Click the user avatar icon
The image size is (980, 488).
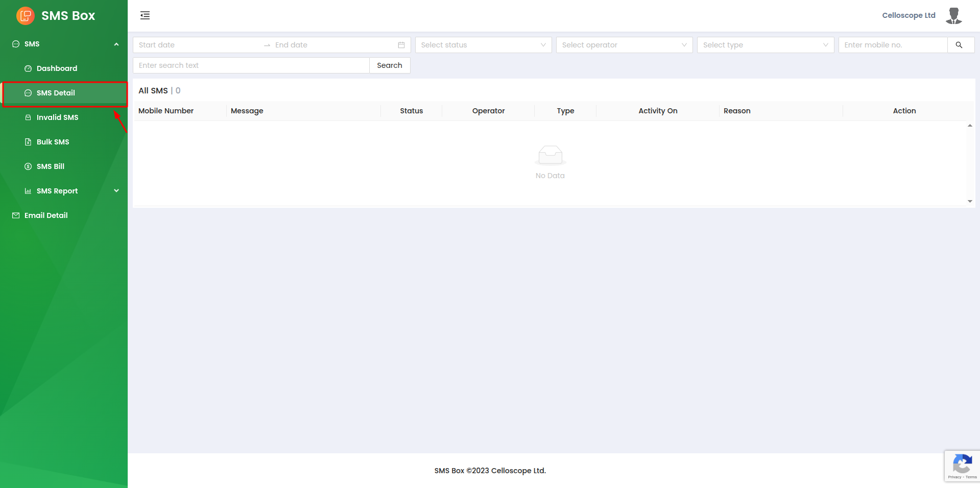coord(953,16)
